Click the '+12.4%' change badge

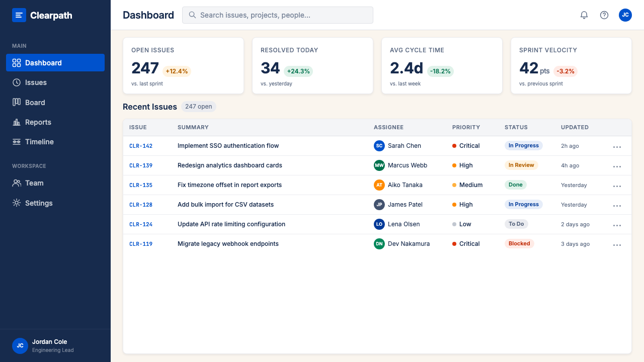(x=177, y=71)
